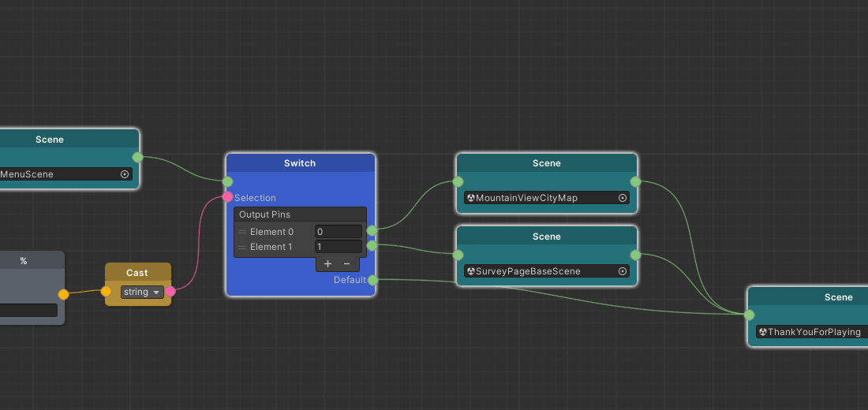868x410 pixels.
Task: Click the ThankYouForPlaying scene field
Action: [x=812, y=332]
